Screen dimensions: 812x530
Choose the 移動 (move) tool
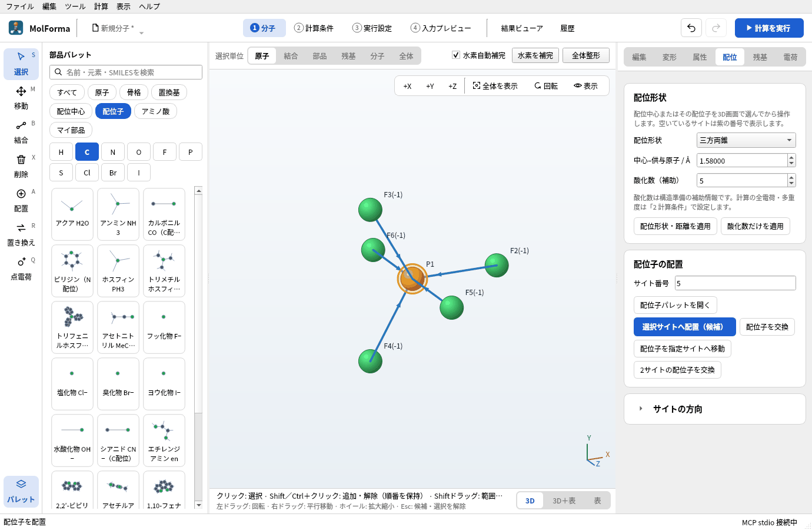[21, 98]
